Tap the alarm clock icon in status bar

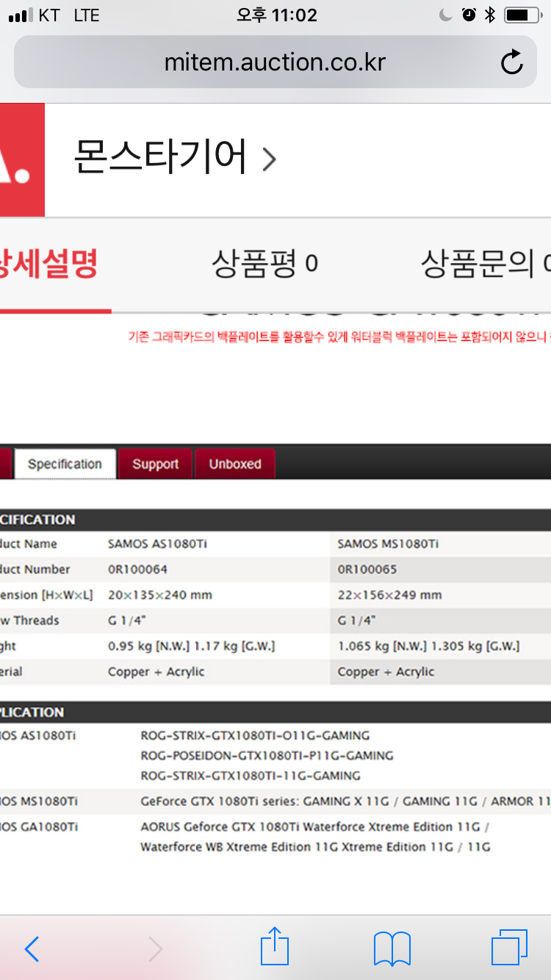469,15
